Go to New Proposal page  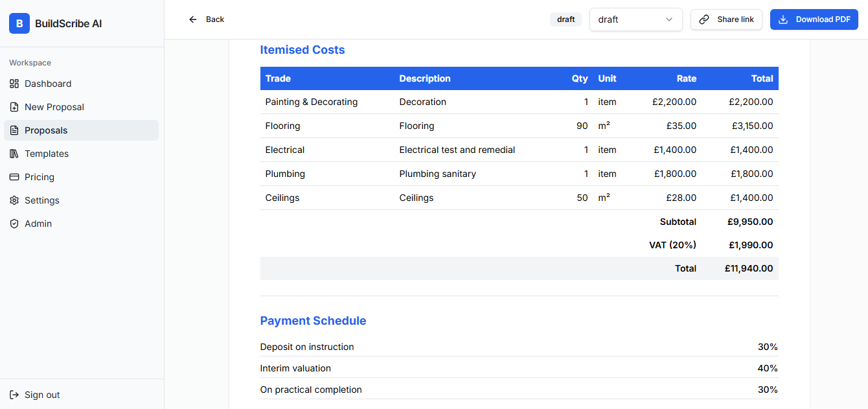[81, 107]
